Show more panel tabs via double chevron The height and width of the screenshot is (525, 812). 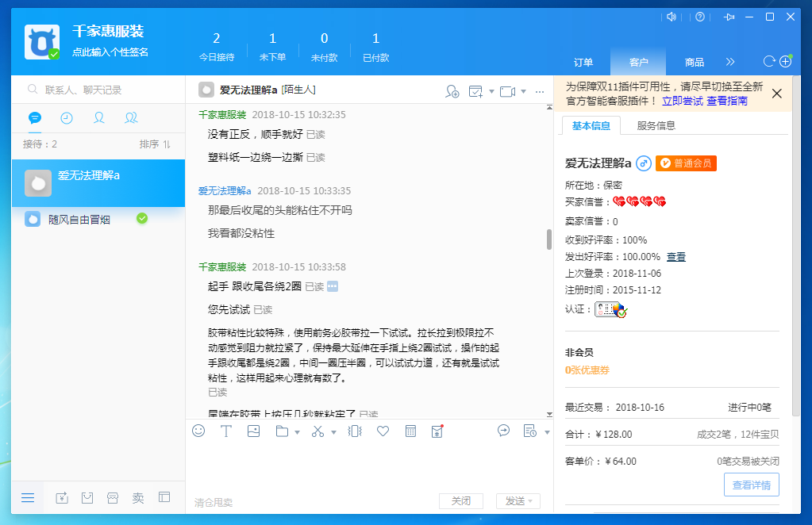click(730, 62)
